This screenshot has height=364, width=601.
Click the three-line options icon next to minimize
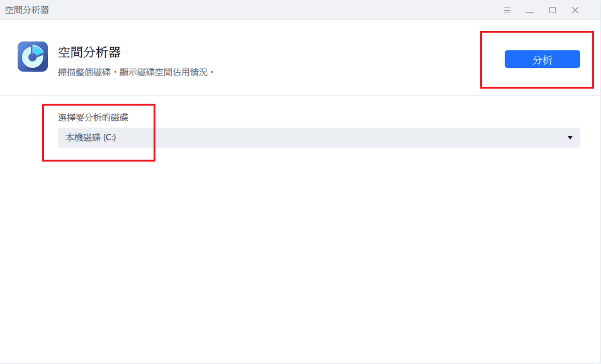tap(507, 10)
